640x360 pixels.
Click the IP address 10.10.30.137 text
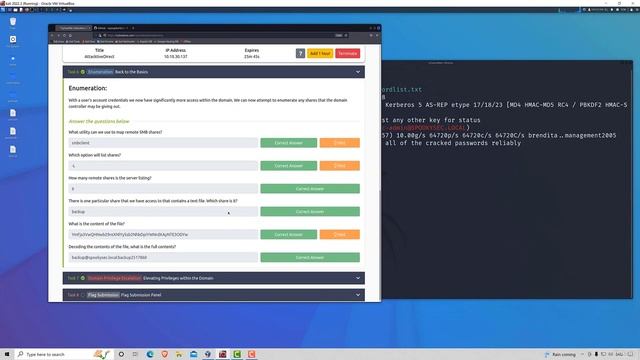176,57
